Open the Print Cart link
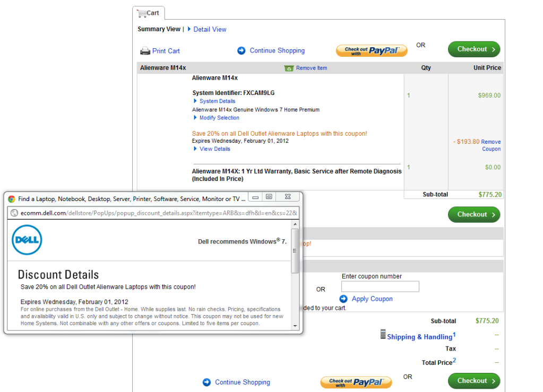The width and height of the screenshot is (543, 392). coord(166,51)
